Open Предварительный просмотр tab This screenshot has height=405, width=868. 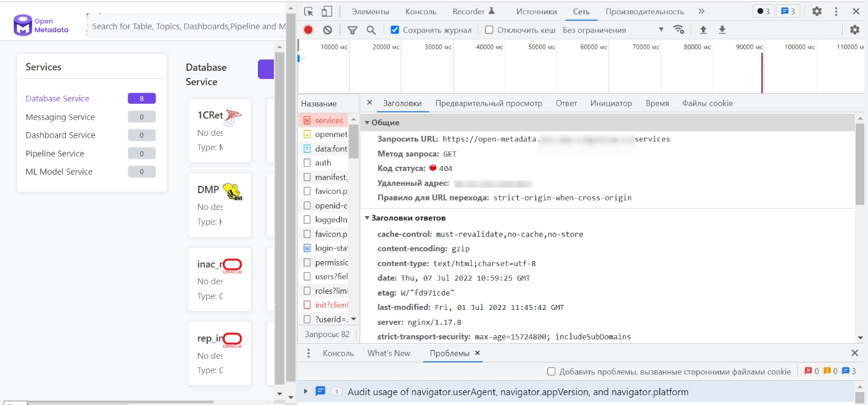click(x=489, y=103)
